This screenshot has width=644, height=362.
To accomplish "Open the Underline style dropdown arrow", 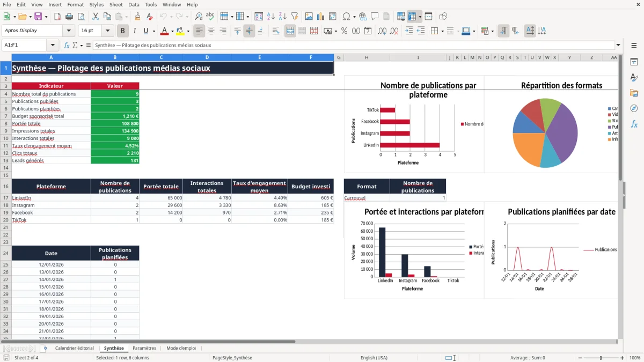I will 153,31.
